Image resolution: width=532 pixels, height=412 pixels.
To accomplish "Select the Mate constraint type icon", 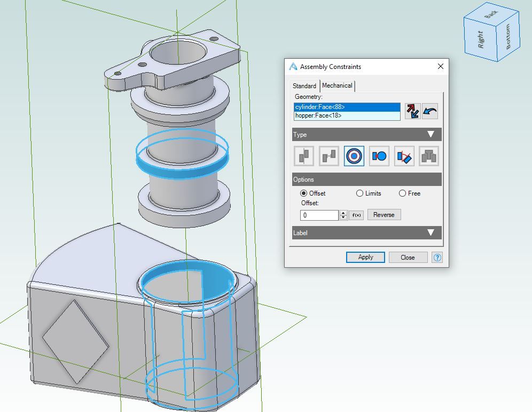I will 304,156.
